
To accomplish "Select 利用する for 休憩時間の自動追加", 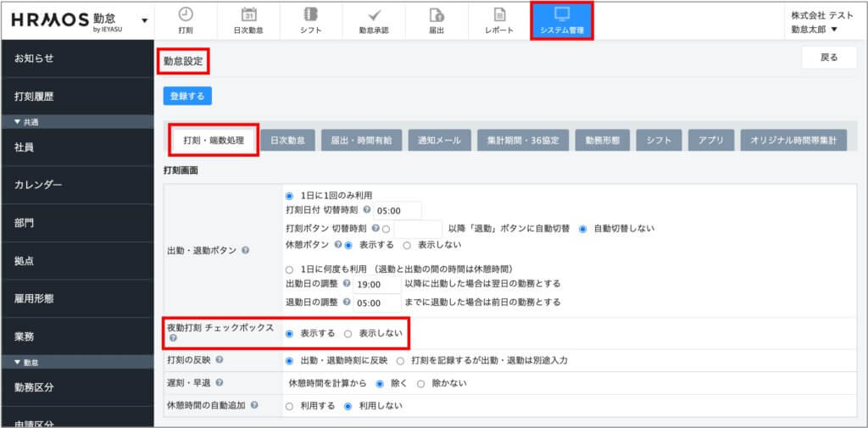I will tap(290, 406).
